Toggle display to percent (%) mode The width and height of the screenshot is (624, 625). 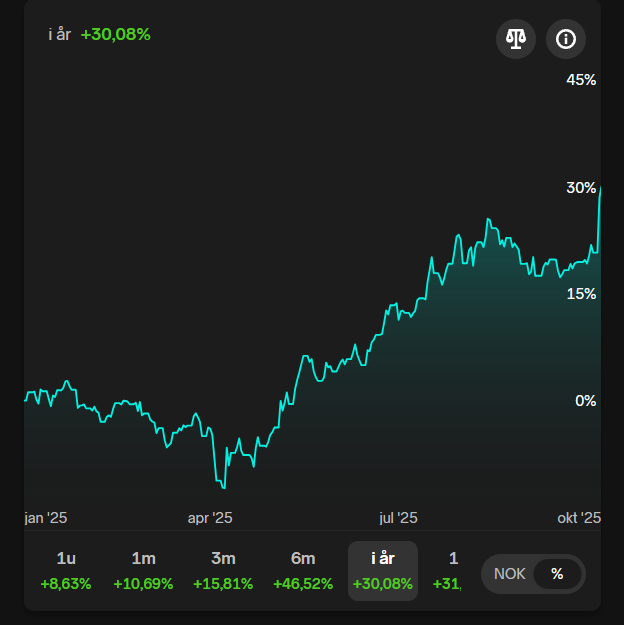557,574
